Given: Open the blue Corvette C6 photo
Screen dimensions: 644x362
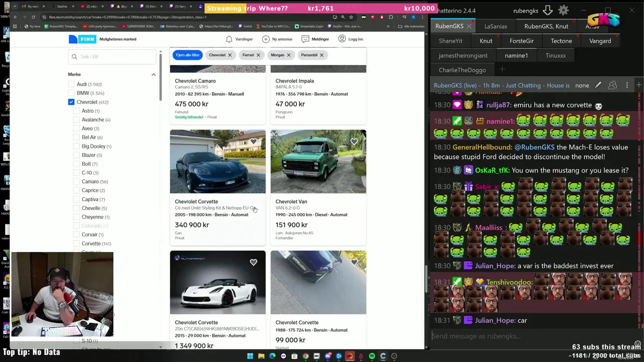Looking at the screenshot, I should (x=217, y=161).
